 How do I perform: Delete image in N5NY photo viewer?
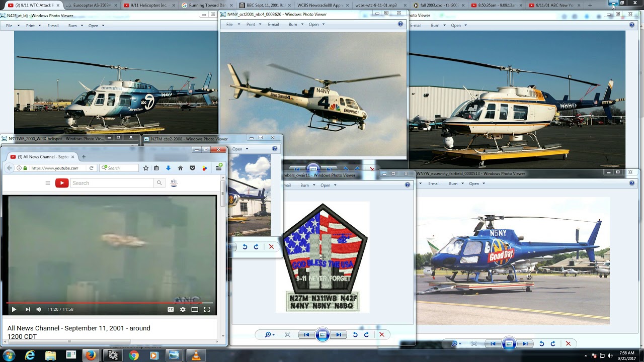tap(568, 344)
